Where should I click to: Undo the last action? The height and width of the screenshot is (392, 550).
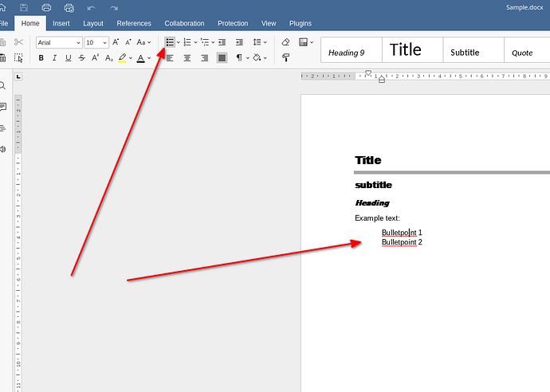pos(91,8)
